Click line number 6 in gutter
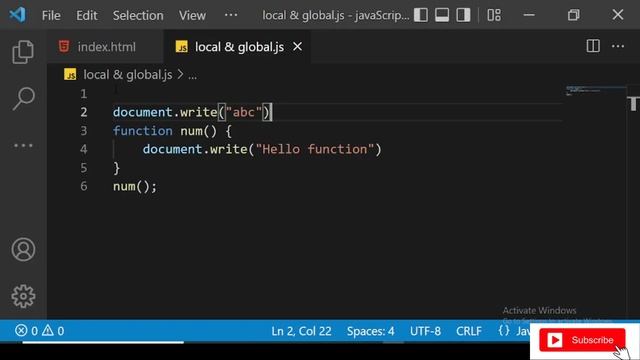The height and width of the screenshot is (360, 640). [84, 186]
